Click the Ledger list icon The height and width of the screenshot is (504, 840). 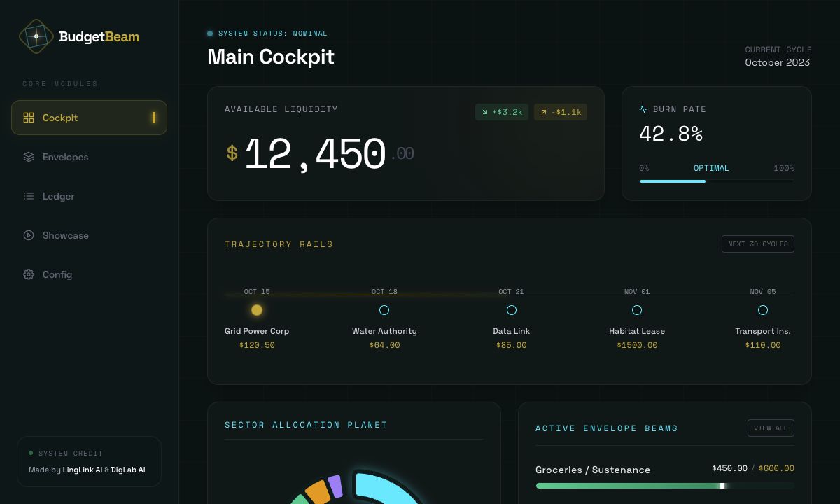tap(29, 196)
